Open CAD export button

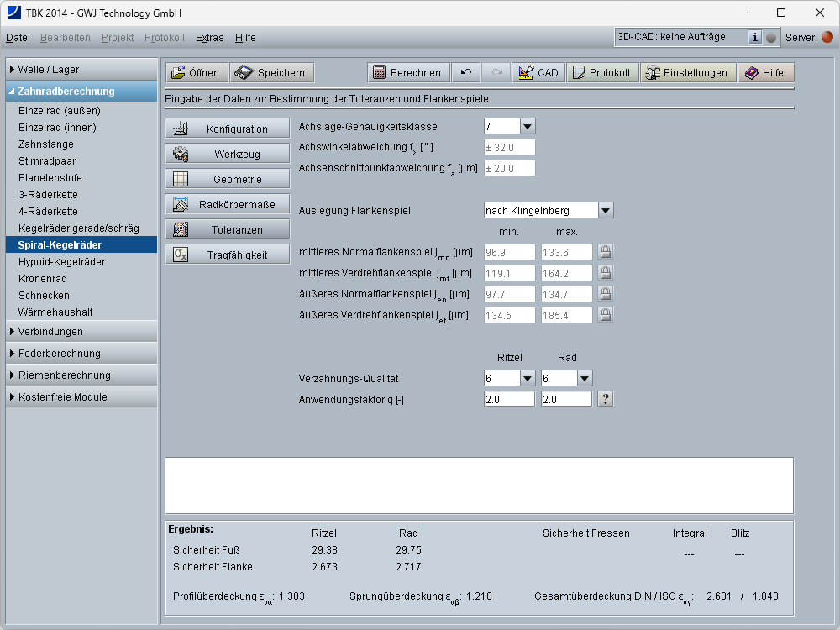(x=538, y=73)
